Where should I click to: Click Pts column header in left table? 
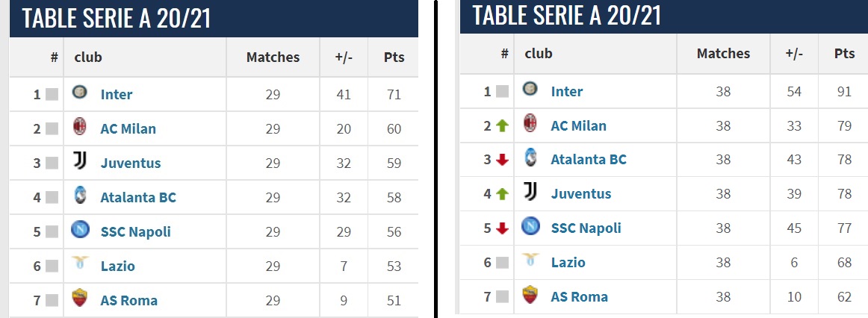[394, 57]
